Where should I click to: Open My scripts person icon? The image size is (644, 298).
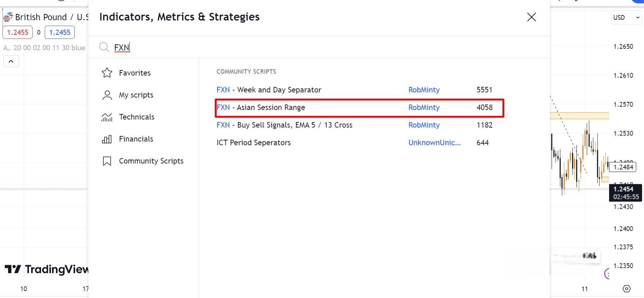(x=107, y=95)
